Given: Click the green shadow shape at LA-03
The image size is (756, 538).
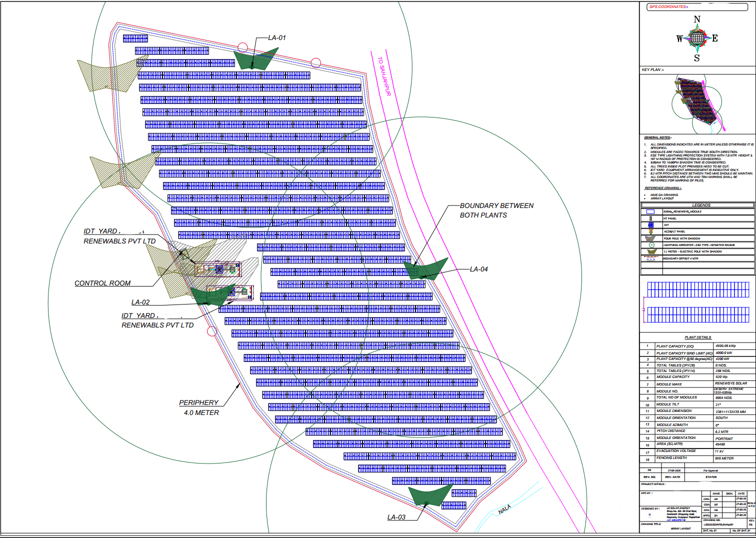Looking at the screenshot, I should coord(431,495).
